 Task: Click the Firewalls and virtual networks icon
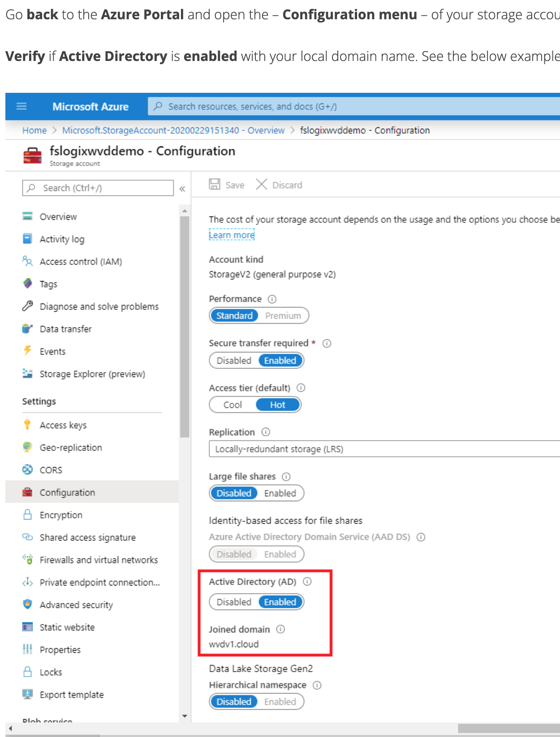pos(27,559)
